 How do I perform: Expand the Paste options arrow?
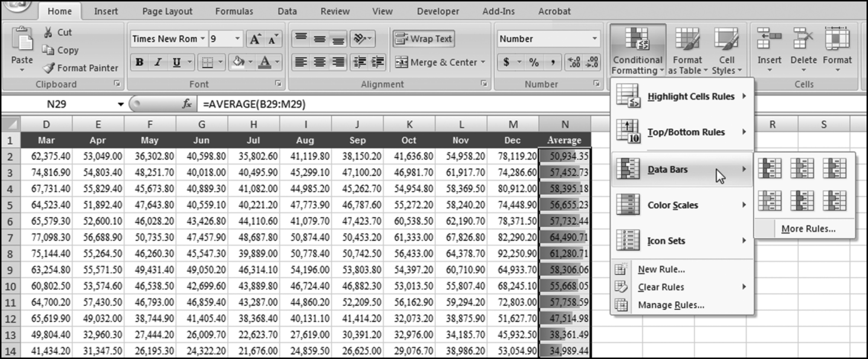click(22, 70)
